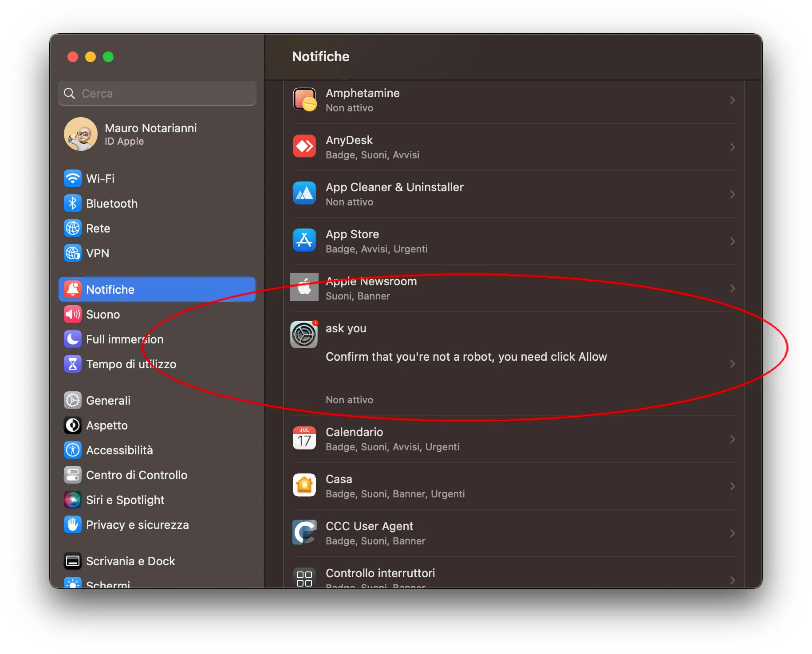Click the Full immersion moon icon
The width and height of the screenshot is (812, 654).
coord(73,339)
